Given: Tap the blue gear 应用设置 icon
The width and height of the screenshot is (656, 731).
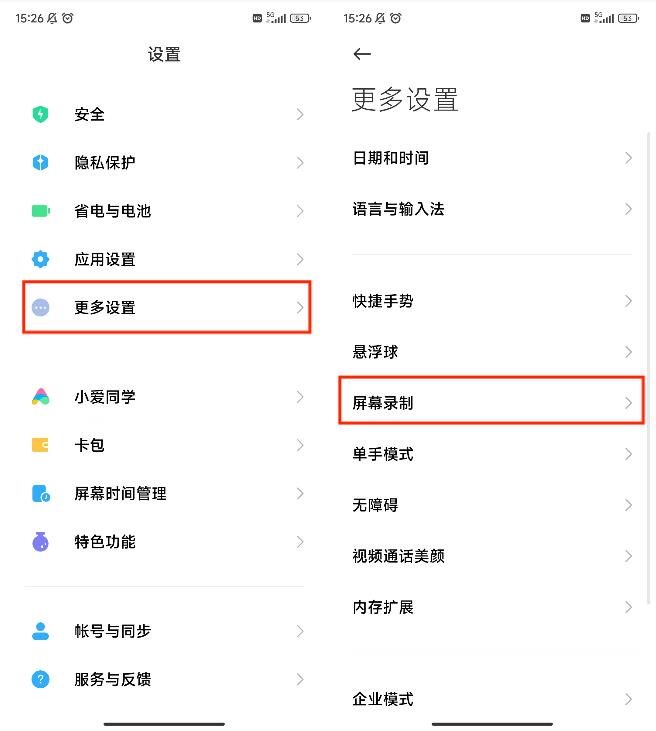Looking at the screenshot, I should coord(40,259).
